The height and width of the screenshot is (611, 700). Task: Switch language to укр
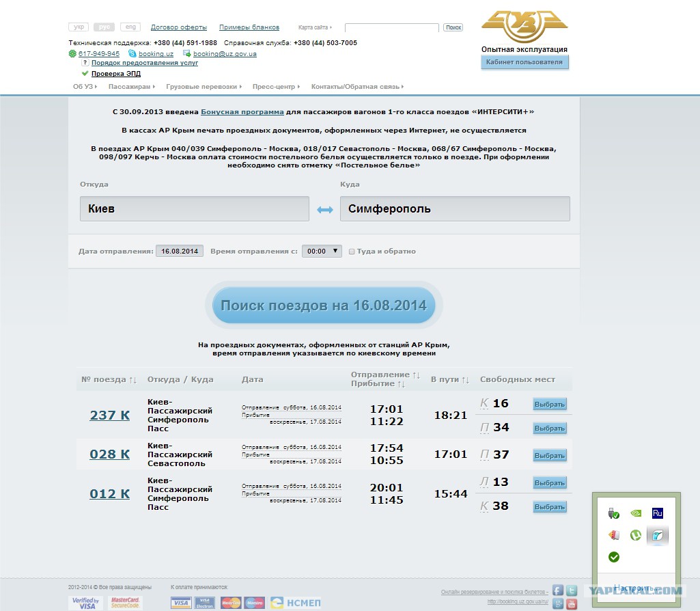[x=79, y=27]
